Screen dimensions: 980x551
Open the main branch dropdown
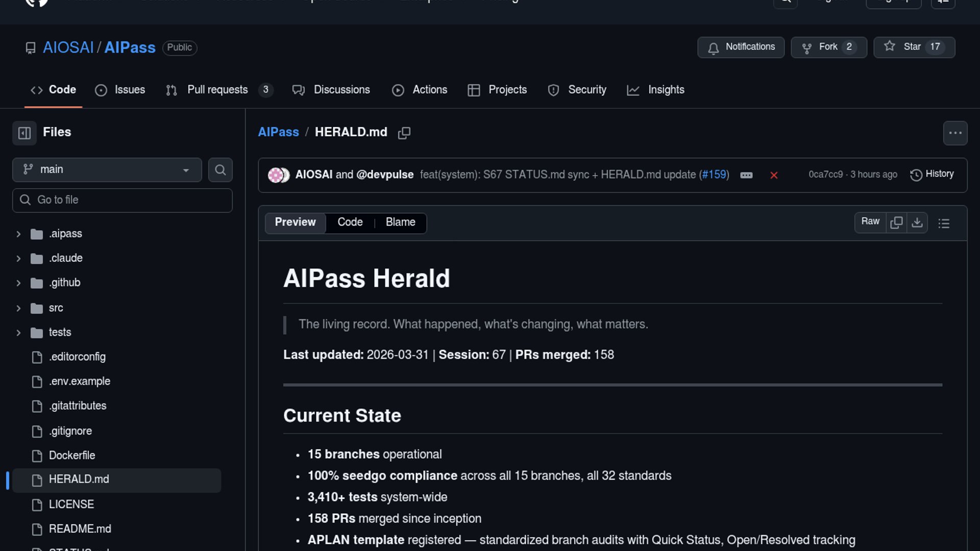click(x=107, y=169)
